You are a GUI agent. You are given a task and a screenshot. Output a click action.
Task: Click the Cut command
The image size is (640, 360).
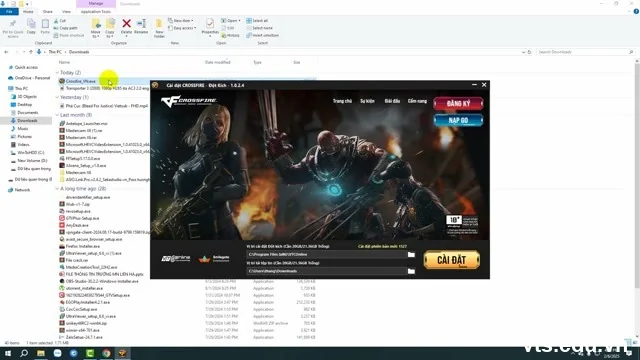click(60, 20)
